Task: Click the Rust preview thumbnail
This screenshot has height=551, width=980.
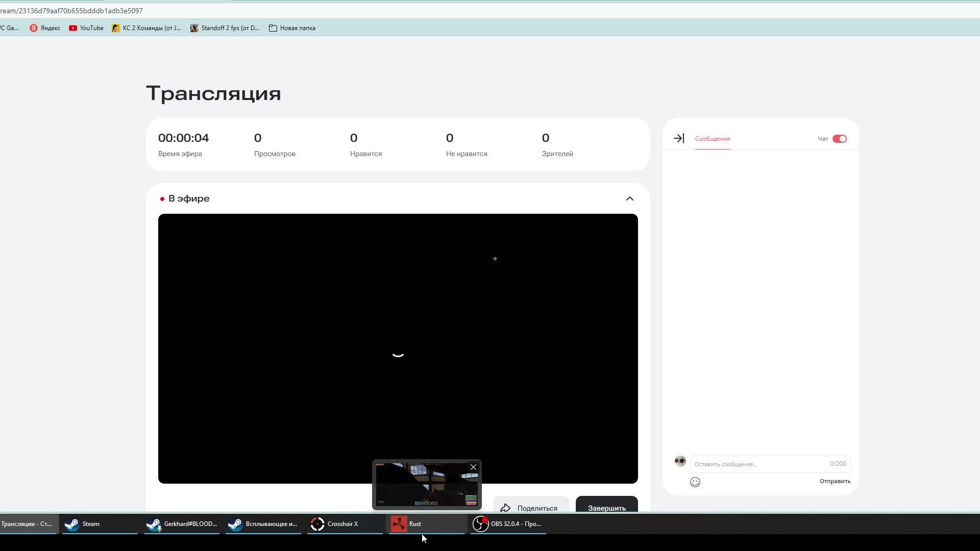Action: pyautogui.click(x=426, y=487)
